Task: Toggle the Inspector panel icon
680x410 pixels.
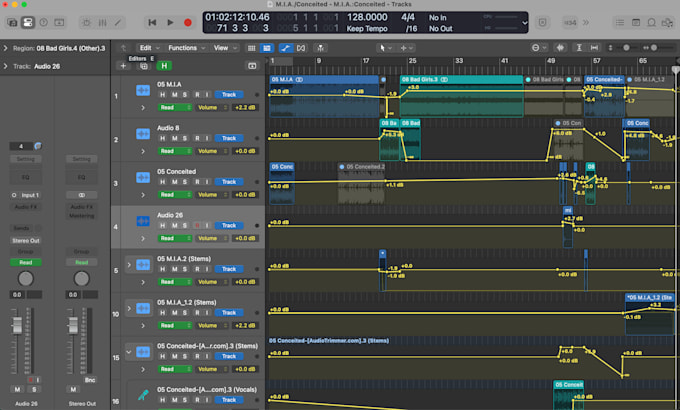Action: [28, 23]
